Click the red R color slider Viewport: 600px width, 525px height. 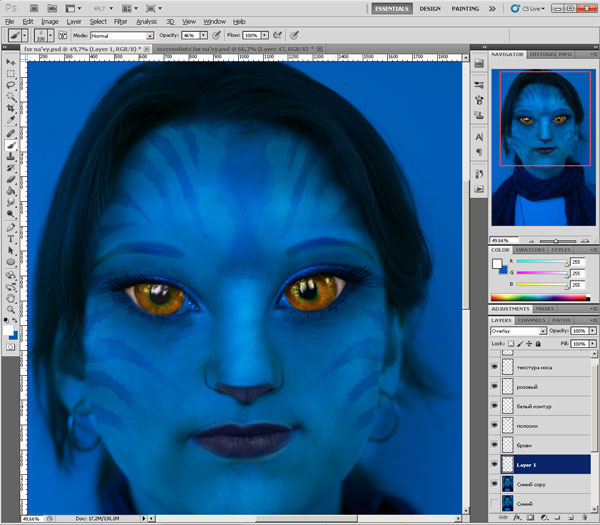tap(540, 261)
